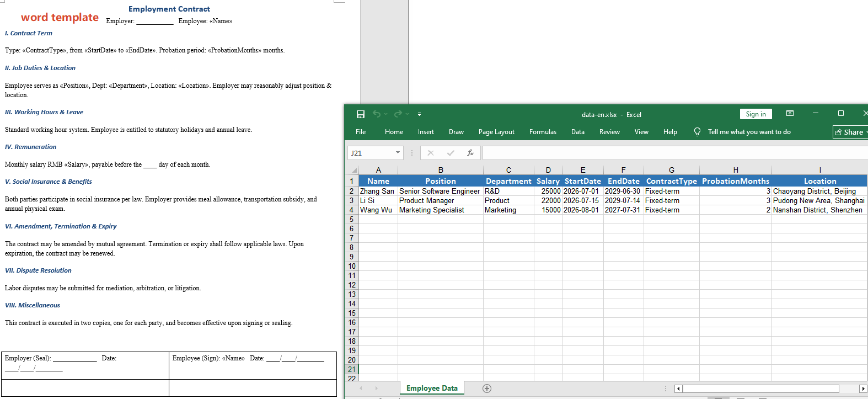Open the Undo history dropdown arrow
Screen dimensions: 868x399
tap(386, 114)
